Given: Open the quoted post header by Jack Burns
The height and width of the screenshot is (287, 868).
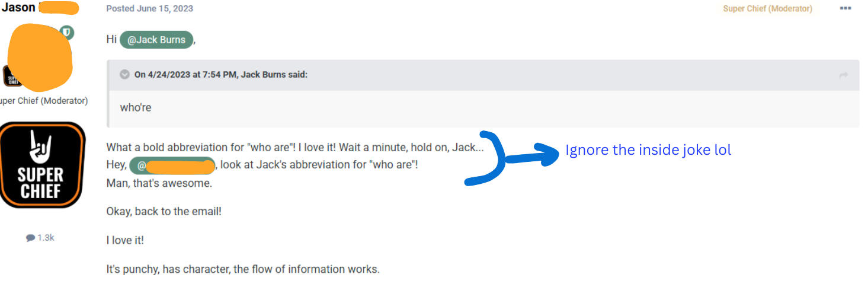Looking at the screenshot, I should 221,75.
